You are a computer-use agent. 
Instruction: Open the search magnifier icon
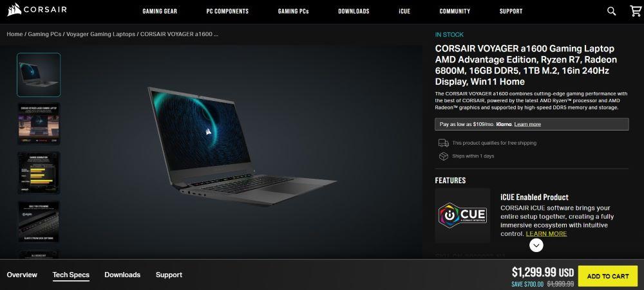click(x=611, y=11)
